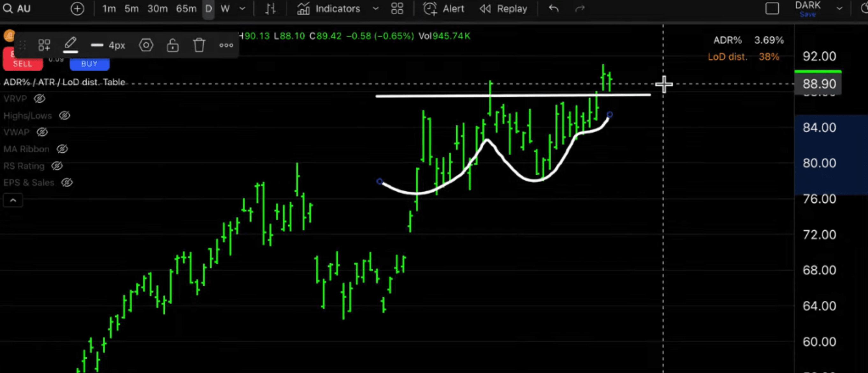Image resolution: width=868 pixels, height=373 pixels.
Task: Click the symbol search magnifier icon
Action: tap(7, 8)
